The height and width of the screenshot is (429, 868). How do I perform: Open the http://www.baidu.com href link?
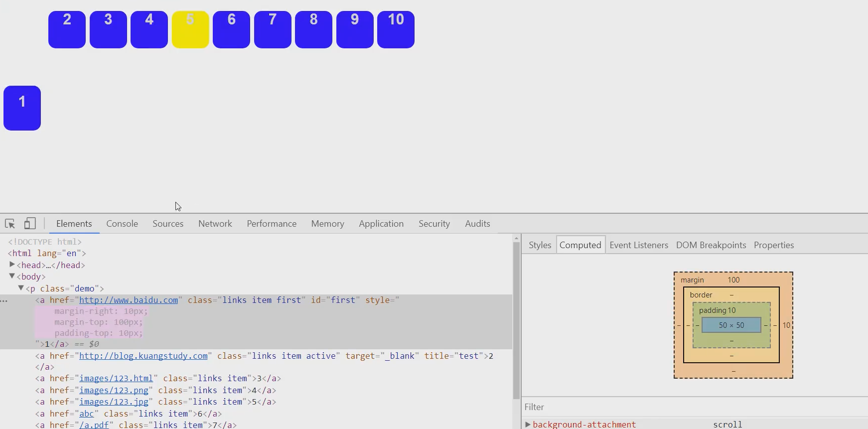coord(129,300)
